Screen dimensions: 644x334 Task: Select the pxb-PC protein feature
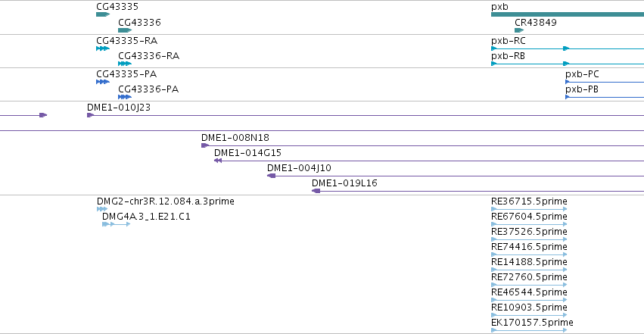(x=605, y=82)
